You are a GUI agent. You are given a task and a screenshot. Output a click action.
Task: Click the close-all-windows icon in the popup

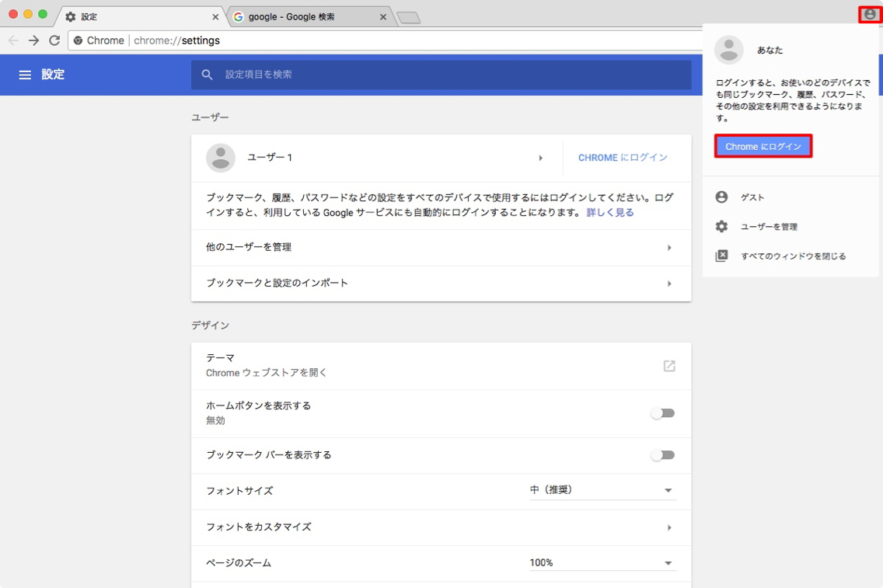[x=721, y=256]
